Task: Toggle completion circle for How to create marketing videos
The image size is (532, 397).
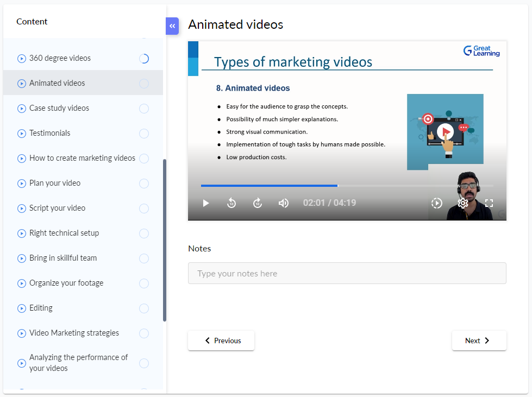Action: 144,159
